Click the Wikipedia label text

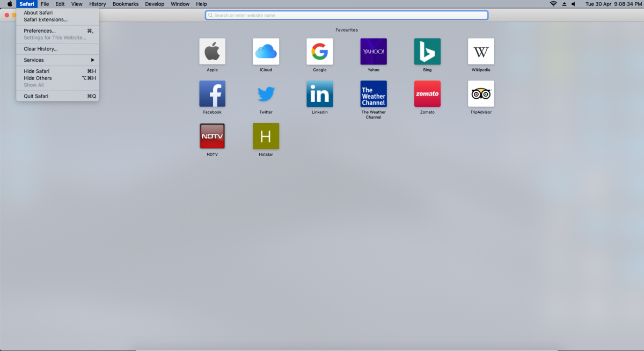(x=481, y=70)
